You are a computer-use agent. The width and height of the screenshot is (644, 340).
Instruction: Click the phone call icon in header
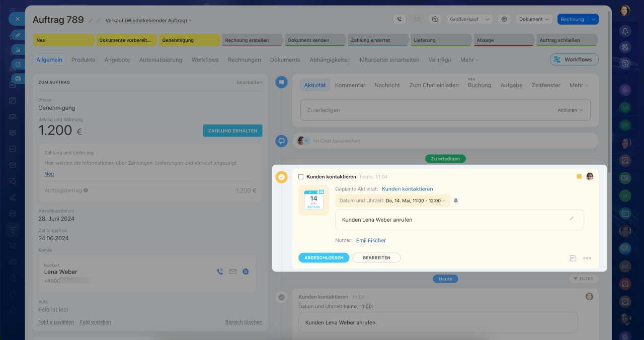(x=399, y=19)
